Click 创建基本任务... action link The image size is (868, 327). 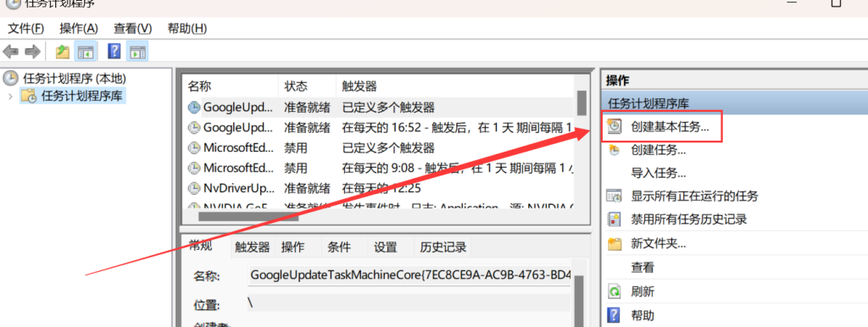[x=670, y=126]
